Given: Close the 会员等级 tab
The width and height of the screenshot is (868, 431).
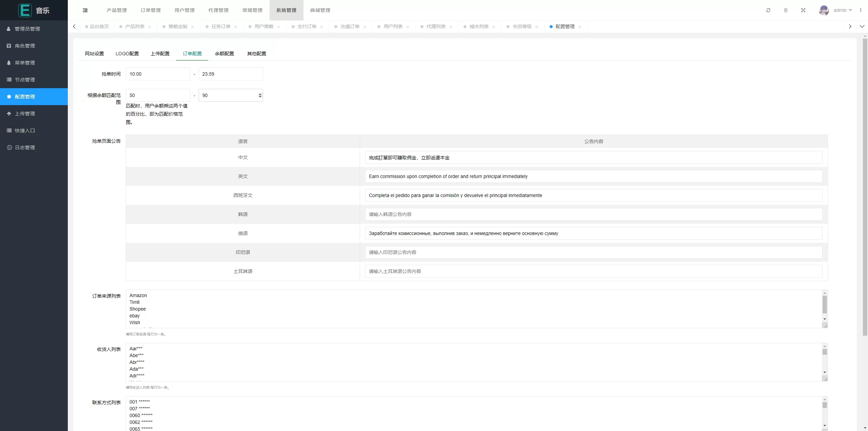Looking at the screenshot, I should pos(537,27).
